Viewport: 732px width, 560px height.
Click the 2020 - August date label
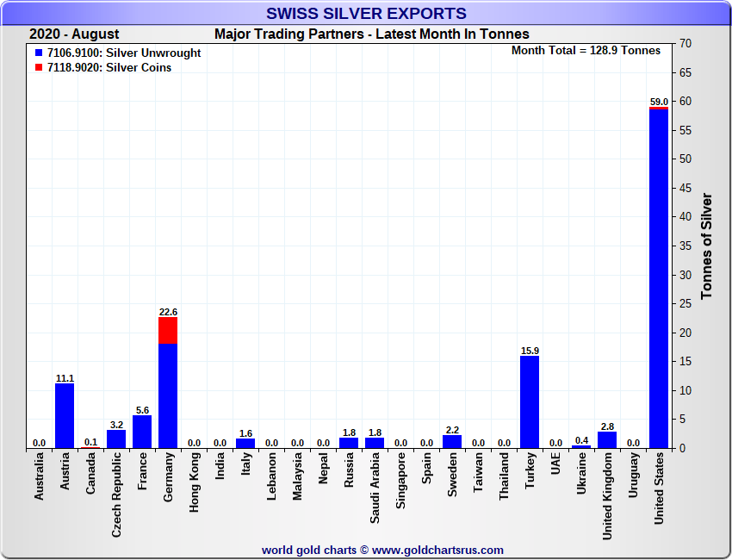tap(74, 34)
